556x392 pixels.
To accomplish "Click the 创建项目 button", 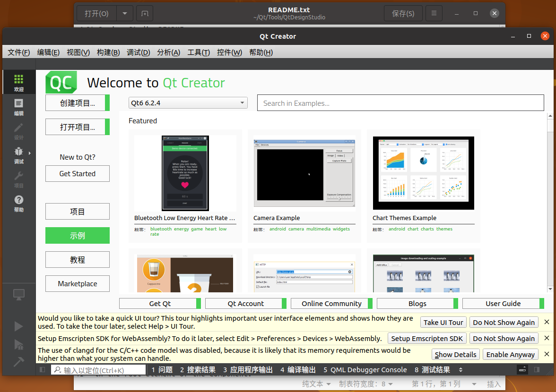I will (78, 102).
